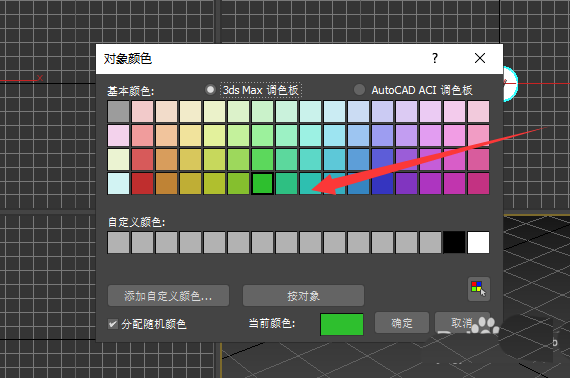Open help via the question mark icon

click(435, 58)
